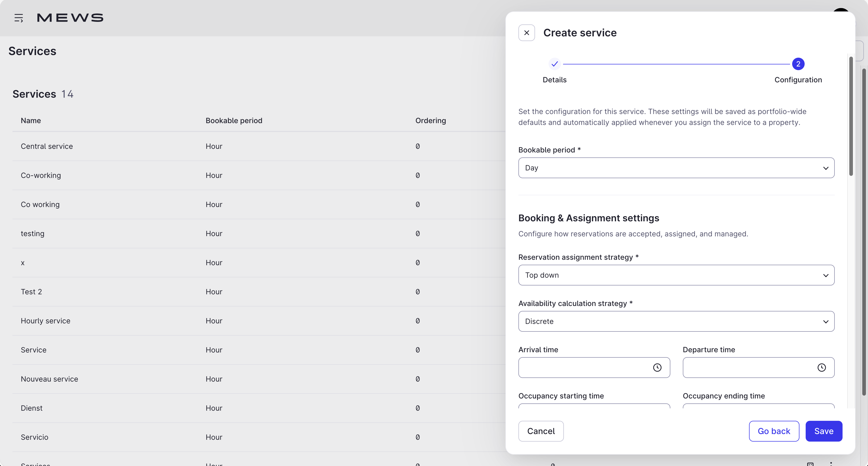Open the Servicio service row

coord(259,437)
